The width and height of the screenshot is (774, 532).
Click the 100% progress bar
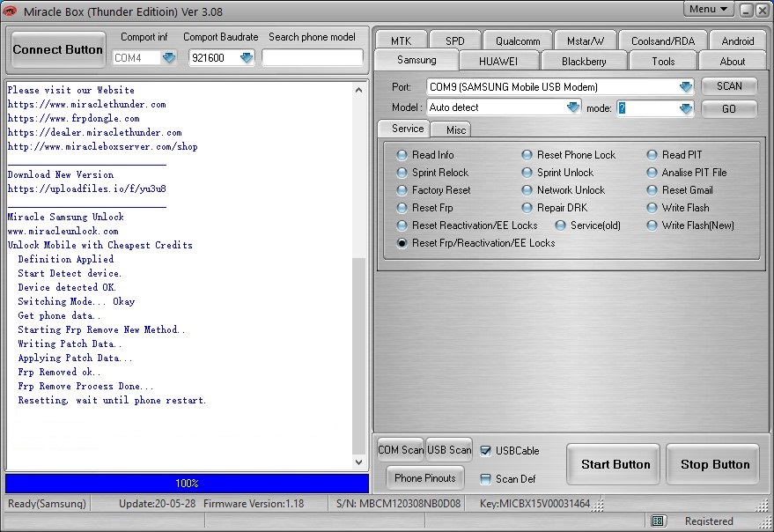[x=187, y=483]
